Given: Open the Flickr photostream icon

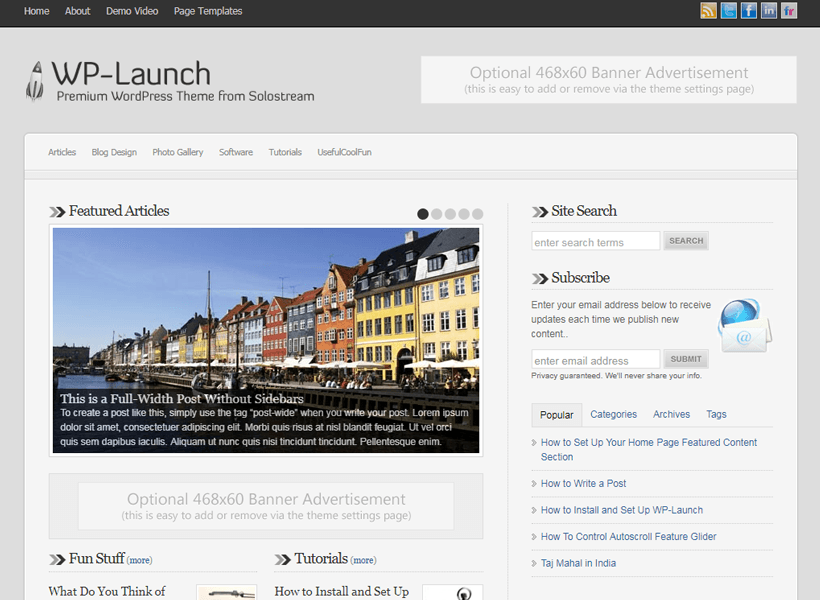Looking at the screenshot, I should point(789,10).
